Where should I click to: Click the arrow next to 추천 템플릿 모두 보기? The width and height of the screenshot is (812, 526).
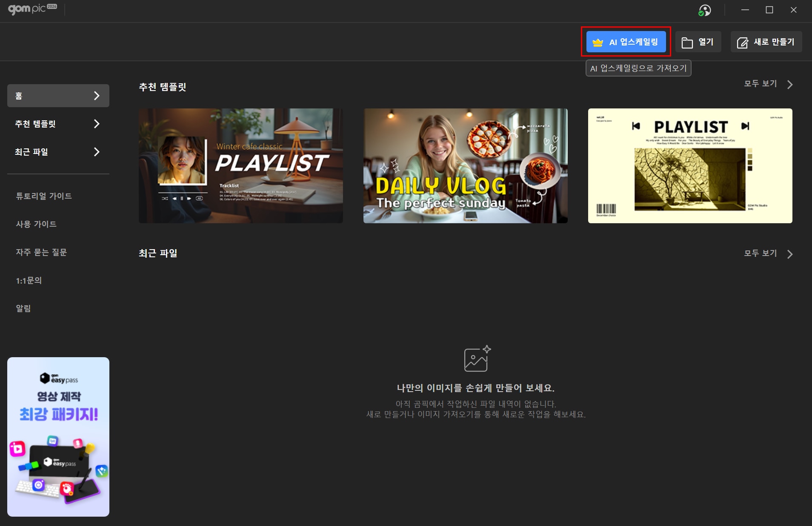[790, 85]
